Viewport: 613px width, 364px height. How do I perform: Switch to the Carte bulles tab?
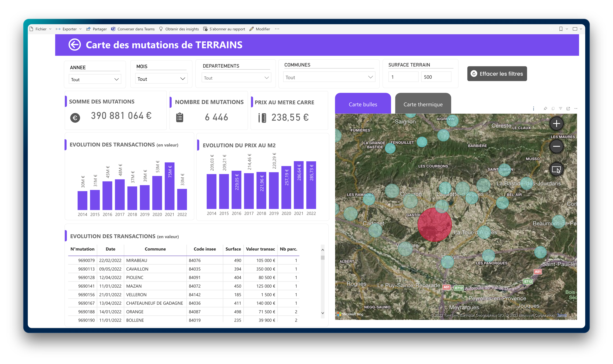tap(363, 103)
